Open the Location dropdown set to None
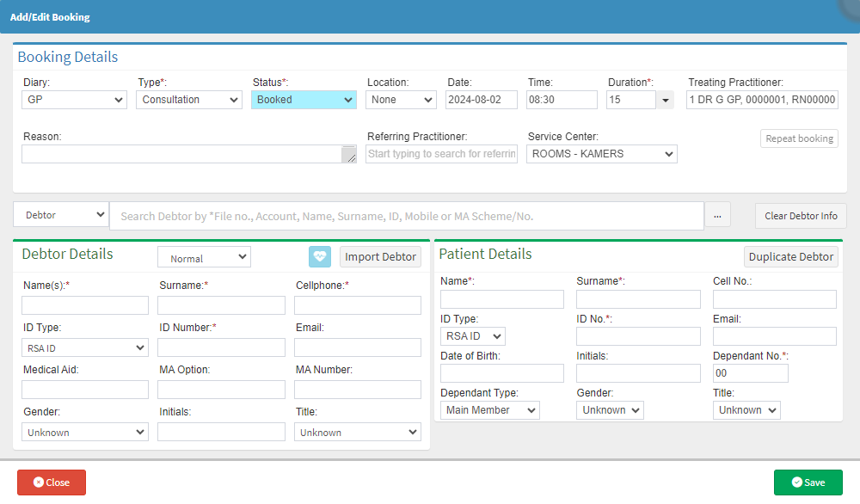 (x=402, y=100)
